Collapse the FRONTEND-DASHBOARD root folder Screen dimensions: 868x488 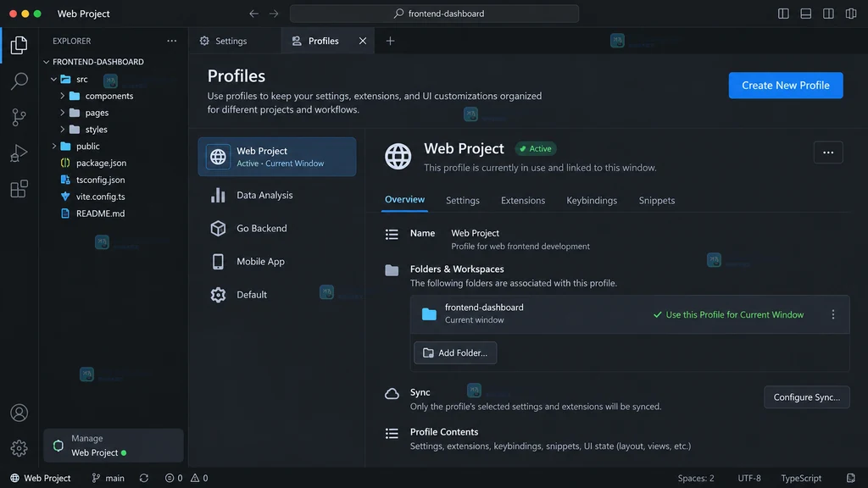(x=47, y=62)
